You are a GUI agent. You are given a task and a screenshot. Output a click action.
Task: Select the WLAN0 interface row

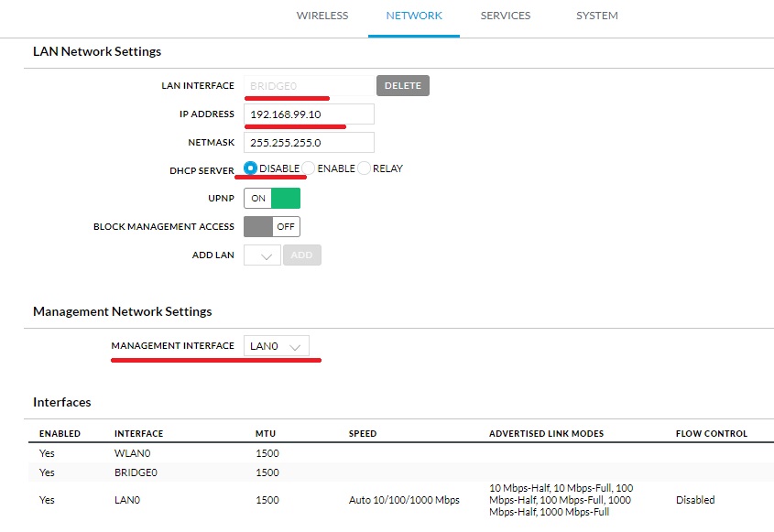click(134, 453)
